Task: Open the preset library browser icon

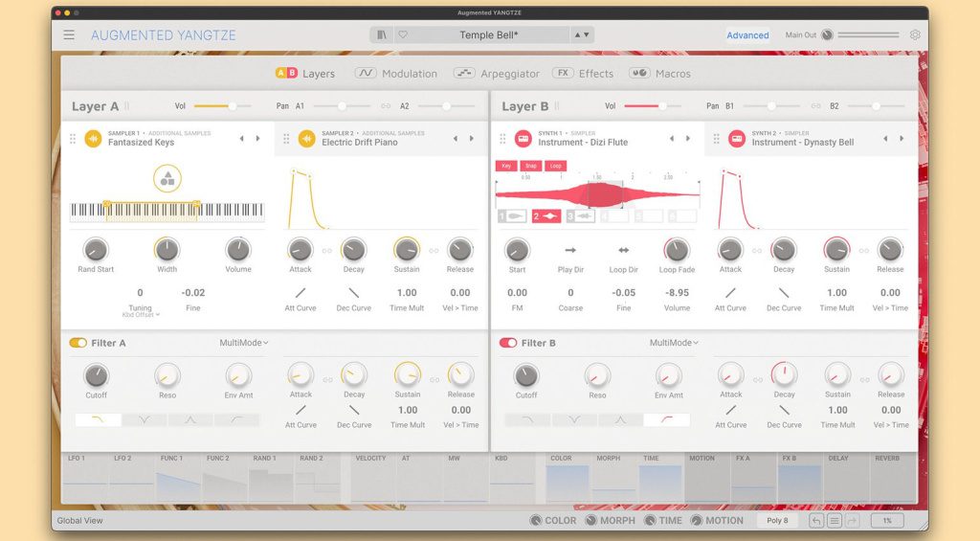Action: pyautogui.click(x=382, y=35)
